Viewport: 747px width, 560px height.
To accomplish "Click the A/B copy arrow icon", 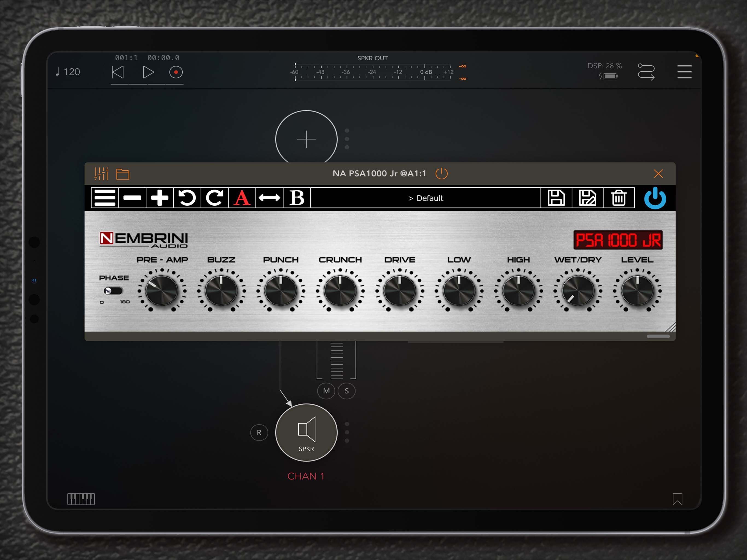I will [269, 198].
